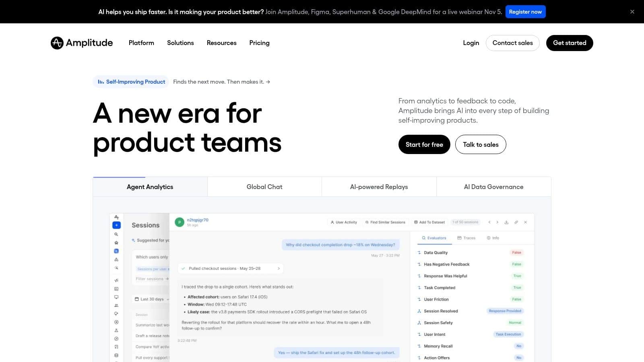644x362 pixels.
Task: Click the monitor icon in the sidebar
Action: [116, 297]
